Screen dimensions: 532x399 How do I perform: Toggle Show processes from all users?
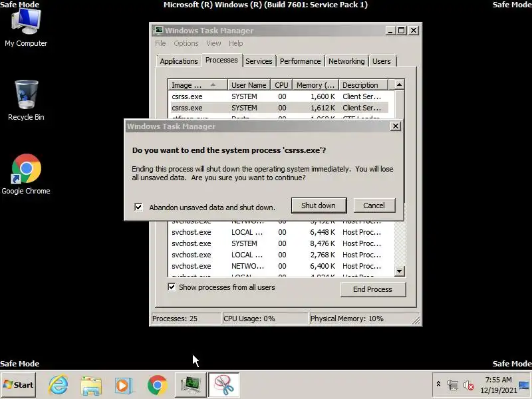172,287
